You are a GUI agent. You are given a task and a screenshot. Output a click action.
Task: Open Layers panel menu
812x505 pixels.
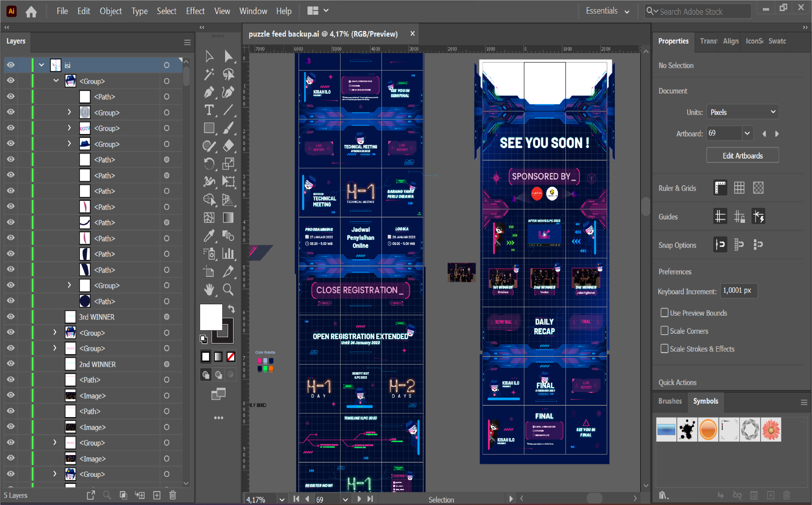pyautogui.click(x=187, y=42)
